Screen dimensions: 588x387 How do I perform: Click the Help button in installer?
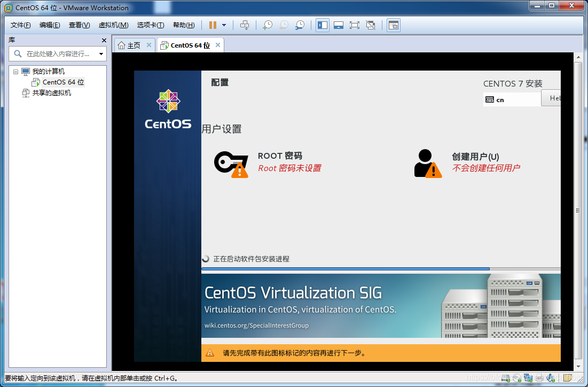551,98
